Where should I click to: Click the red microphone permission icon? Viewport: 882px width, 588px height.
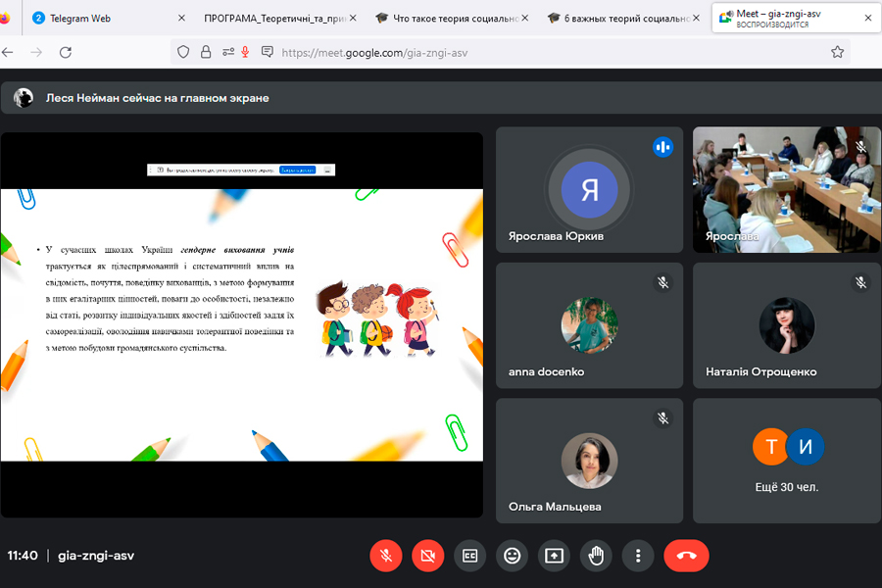(245, 52)
